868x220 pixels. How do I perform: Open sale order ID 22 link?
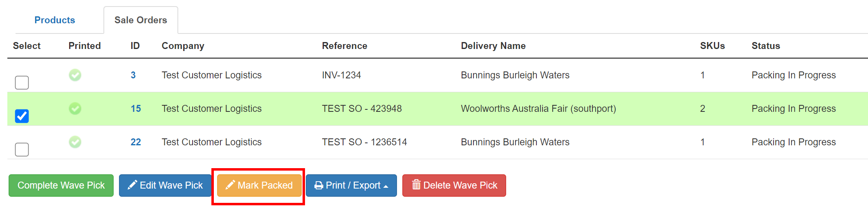coord(136,142)
